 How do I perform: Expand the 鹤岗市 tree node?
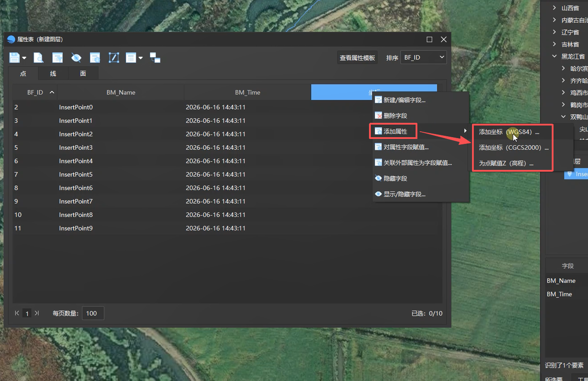pos(563,105)
